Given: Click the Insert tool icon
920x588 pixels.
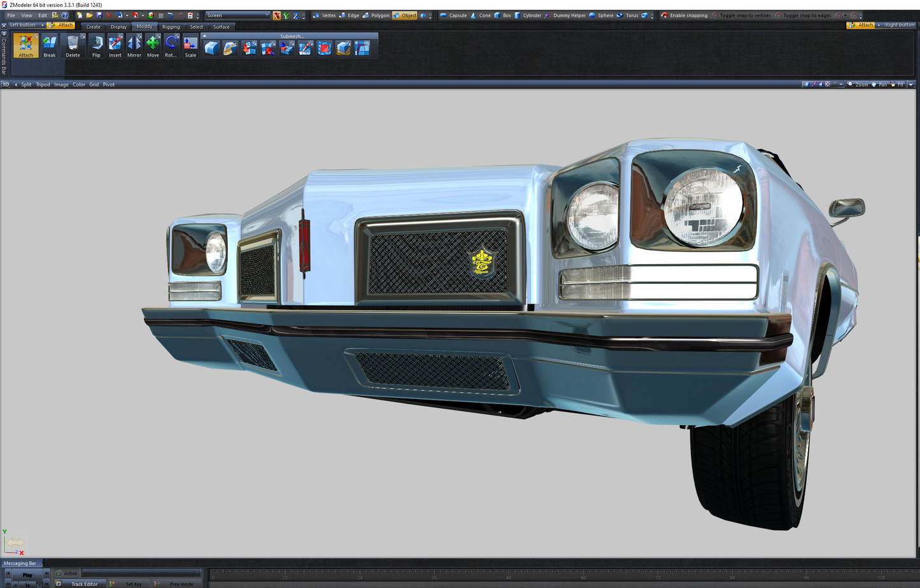Looking at the screenshot, I should tap(115, 46).
